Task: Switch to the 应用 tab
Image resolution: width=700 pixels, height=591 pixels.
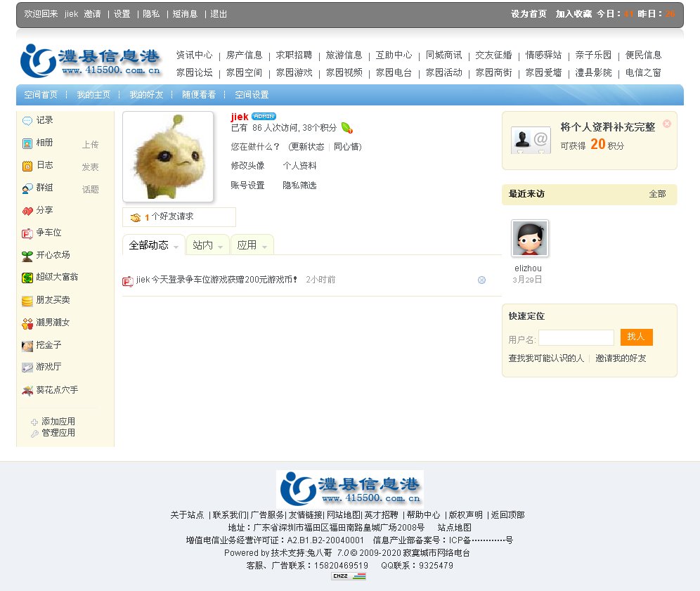Action: [252, 245]
